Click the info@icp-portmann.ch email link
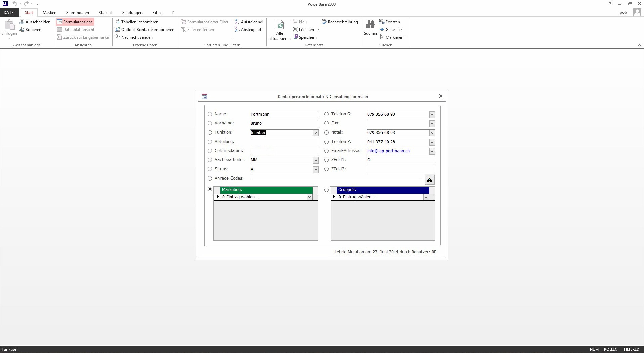This screenshot has height=353, width=644. click(388, 151)
